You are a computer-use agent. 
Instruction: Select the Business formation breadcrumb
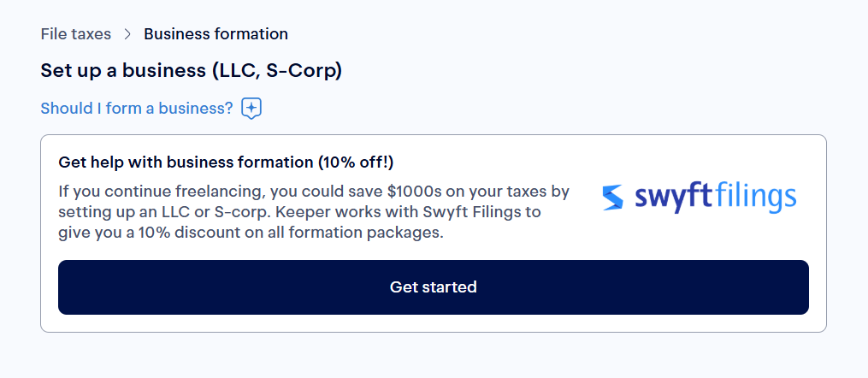(x=216, y=34)
